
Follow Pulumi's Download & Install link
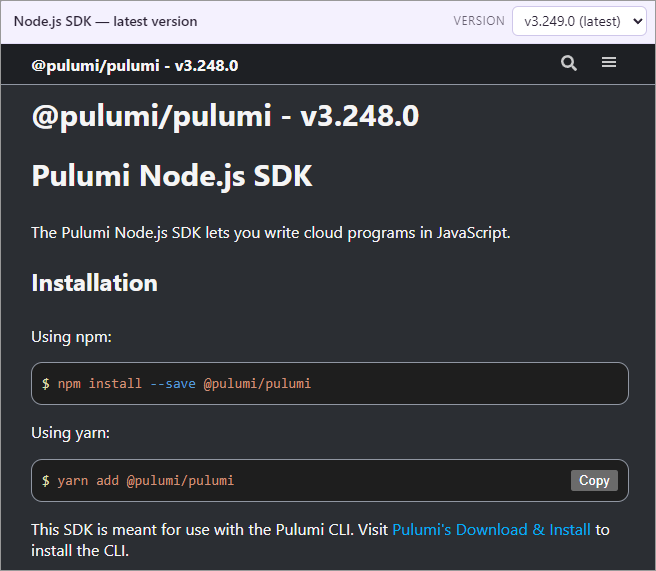point(491,530)
